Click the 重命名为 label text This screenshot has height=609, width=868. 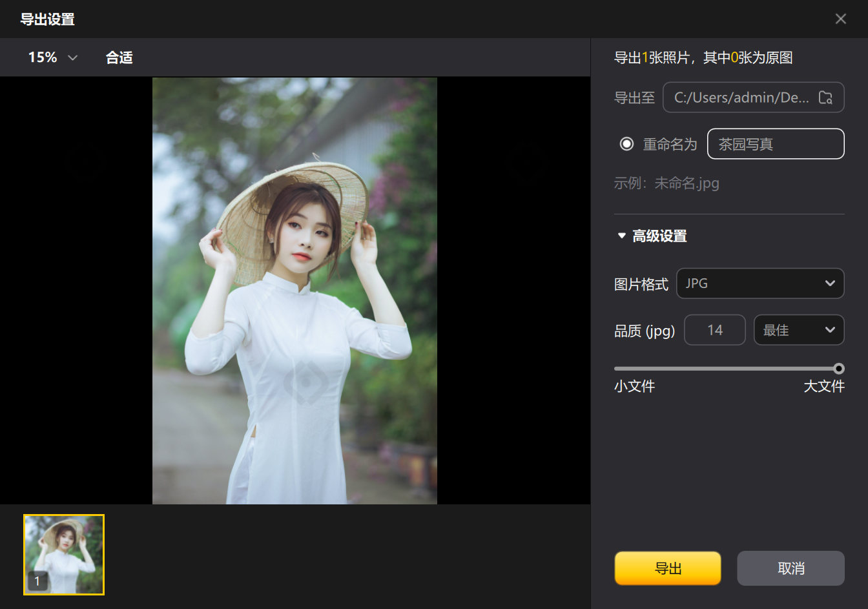[x=670, y=145]
